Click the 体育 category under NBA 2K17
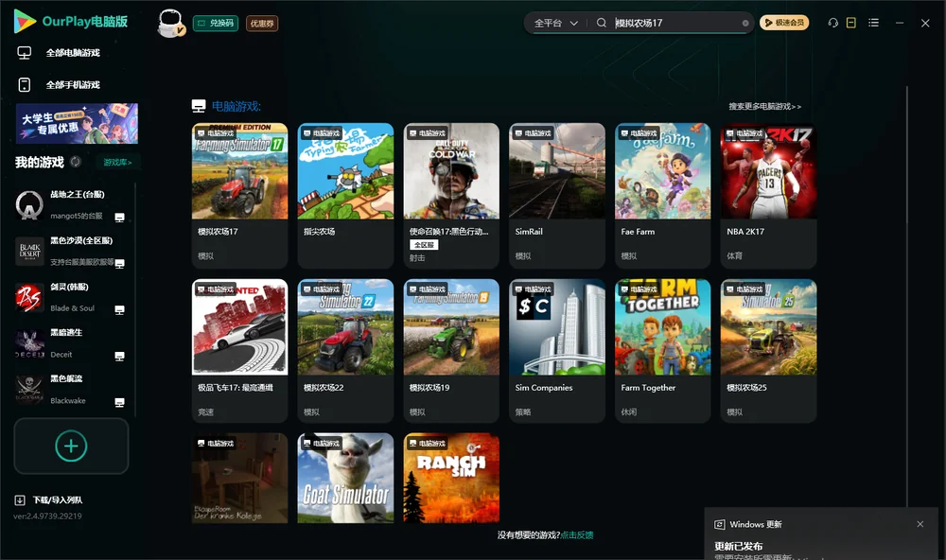The width and height of the screenshot is (946, 560). click(734, 255)
